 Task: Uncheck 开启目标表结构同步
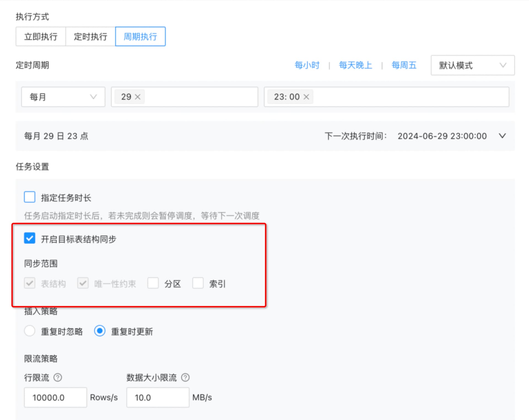click(x=29, y=238)
